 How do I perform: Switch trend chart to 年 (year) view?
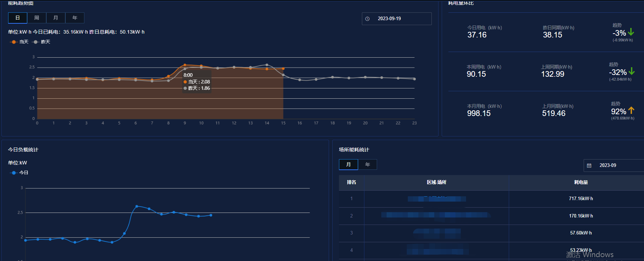[x=75, y=18]
